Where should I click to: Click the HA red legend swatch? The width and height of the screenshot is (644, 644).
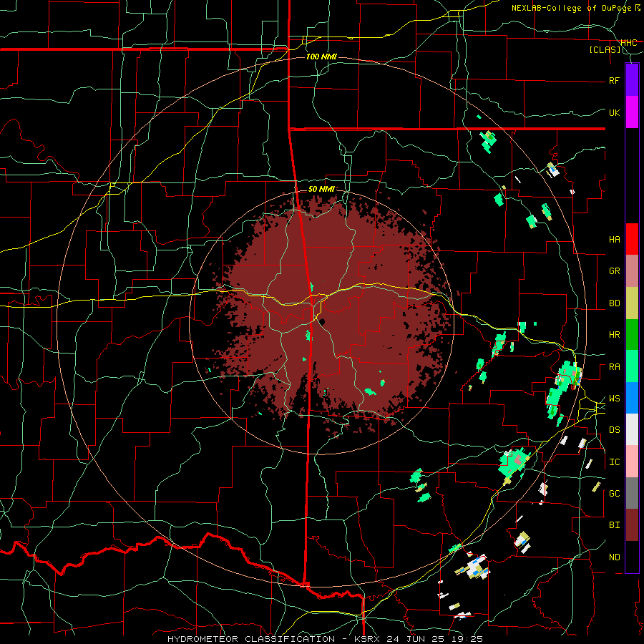click(632, 239)
